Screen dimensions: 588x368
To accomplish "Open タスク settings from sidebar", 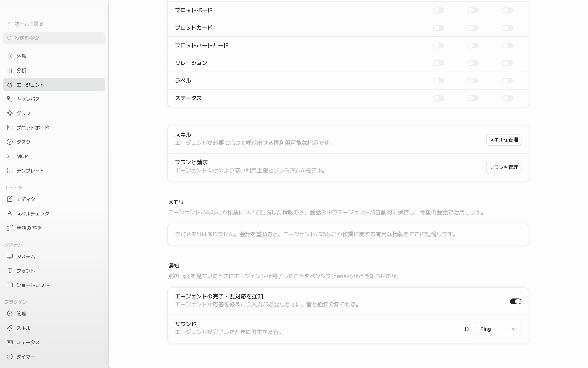I will [x=54, y=142].
